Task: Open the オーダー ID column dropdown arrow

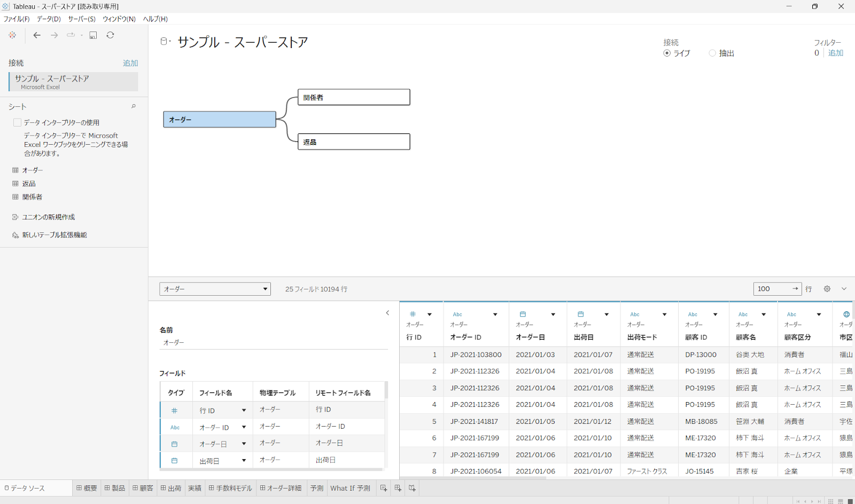Action: point(495,314)
